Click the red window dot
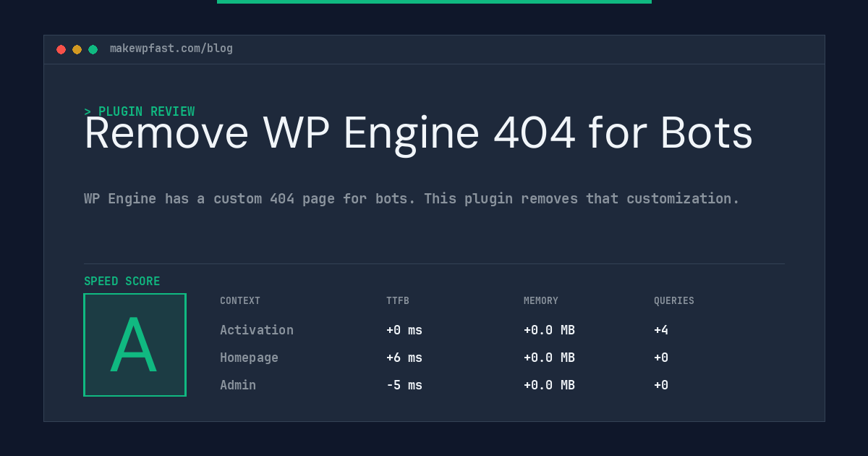Image resolution: width=868 pixels, height=456 pixels. [61, 49]
